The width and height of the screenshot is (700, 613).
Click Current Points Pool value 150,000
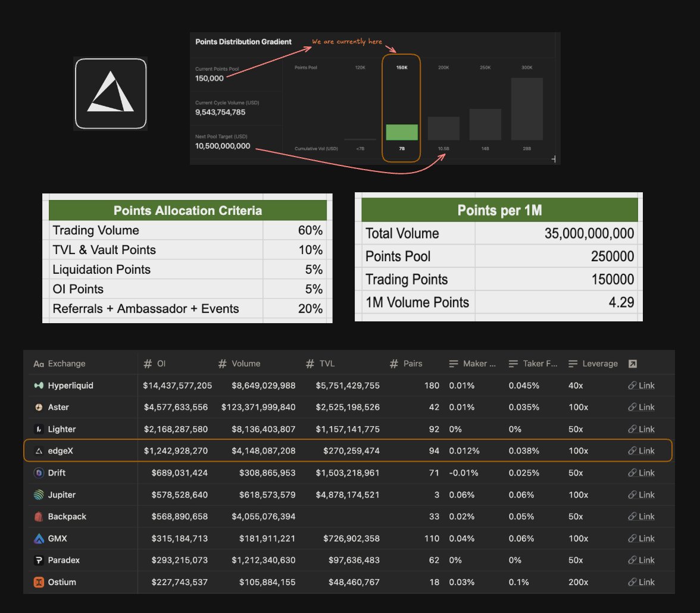click(x=210, y=79)
